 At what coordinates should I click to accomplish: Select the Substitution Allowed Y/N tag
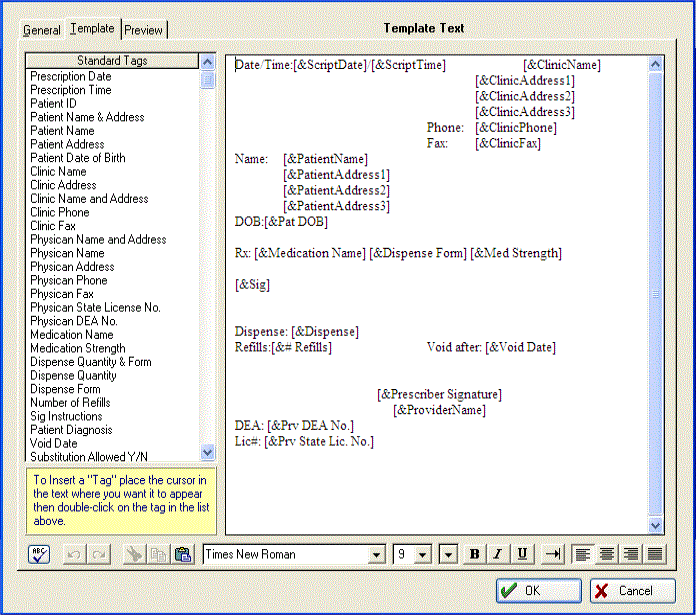tap(89, 457)
